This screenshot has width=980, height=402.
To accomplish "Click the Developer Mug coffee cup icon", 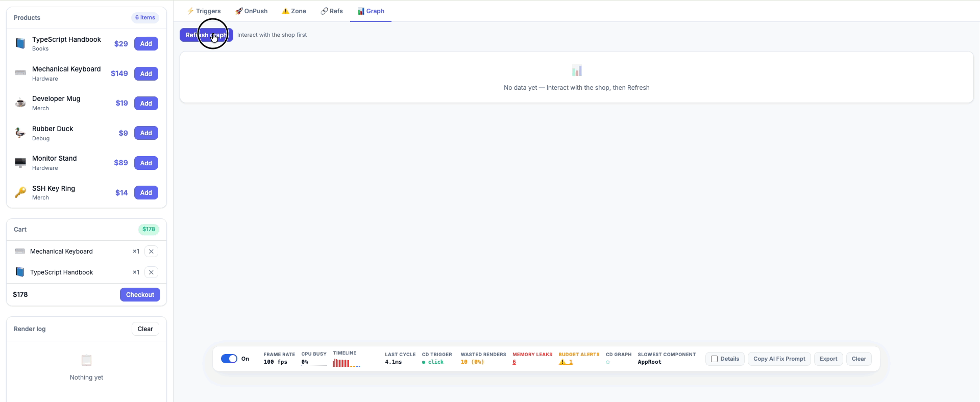I will [20, 103].
